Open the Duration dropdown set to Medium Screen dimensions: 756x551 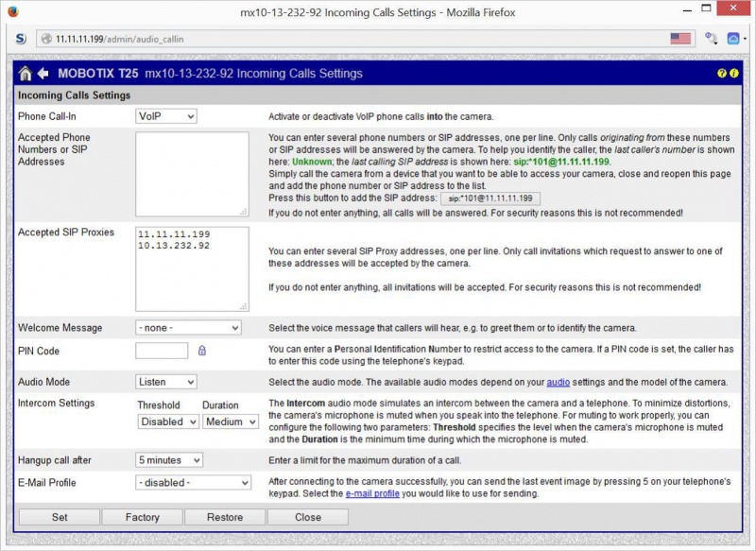click(x=231, y=422)
